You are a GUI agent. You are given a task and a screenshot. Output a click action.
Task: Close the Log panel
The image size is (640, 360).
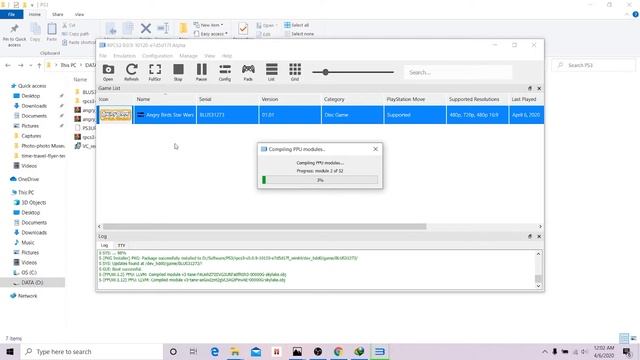[539, 236]
